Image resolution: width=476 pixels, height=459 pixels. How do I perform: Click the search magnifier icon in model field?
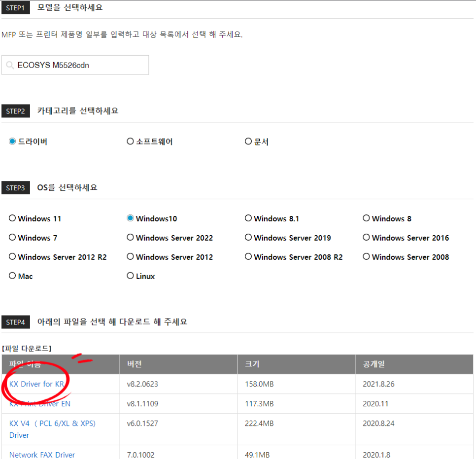tap(10, 65)
